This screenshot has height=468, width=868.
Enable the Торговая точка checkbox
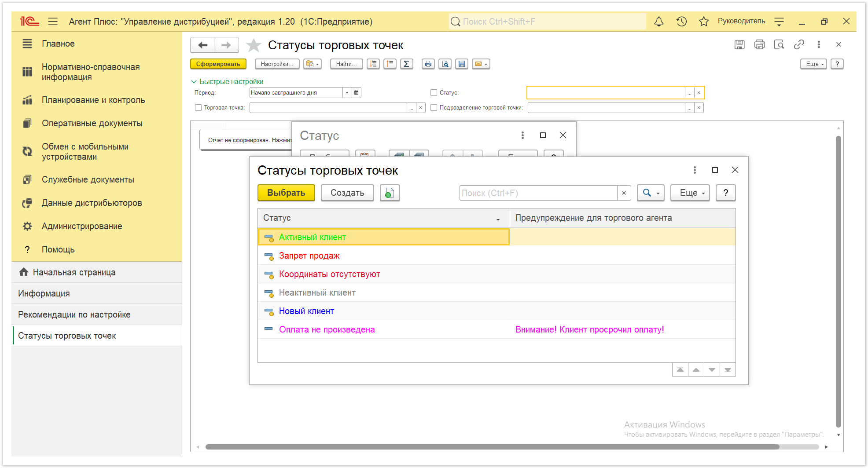pos(198,108)
